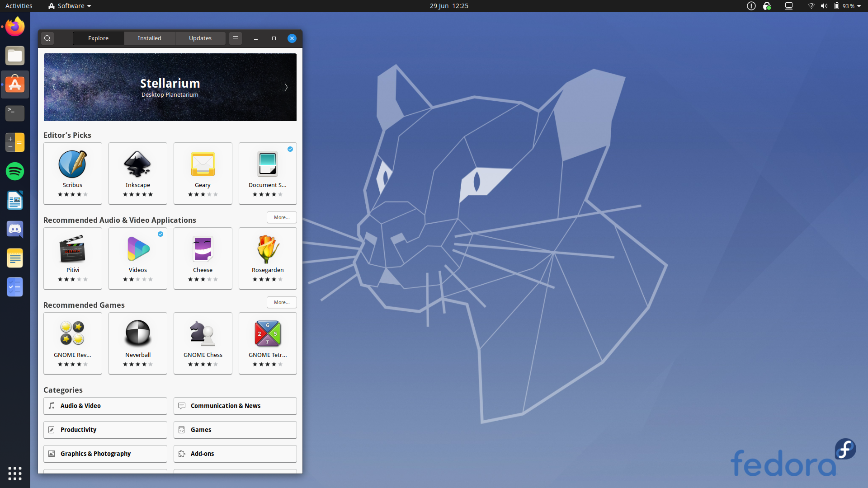Select Inkscape in Editor's Picks
This screenshot has height=488, width=868.
(137, 173)
